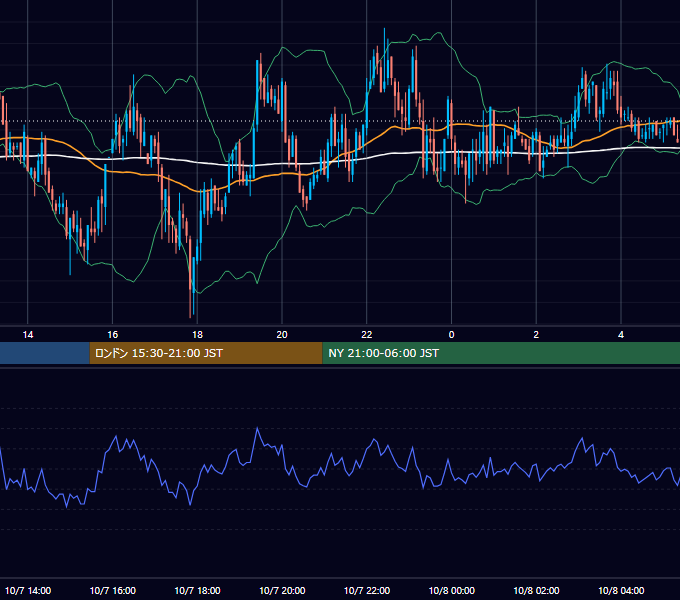Select the ロンドン 15:30-21:00 JST session band

[x=206, y=353]
